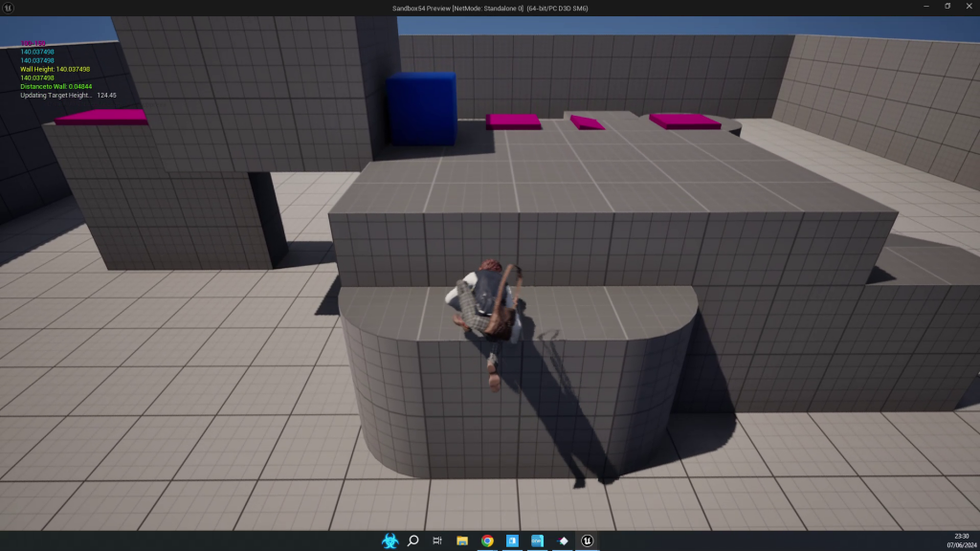Image resolution: width=980 pixels, height=551 pixels.
Task: Open the blue tablet-icon app on taskbar
Action: pyautogui.click(x=512, y=540)
